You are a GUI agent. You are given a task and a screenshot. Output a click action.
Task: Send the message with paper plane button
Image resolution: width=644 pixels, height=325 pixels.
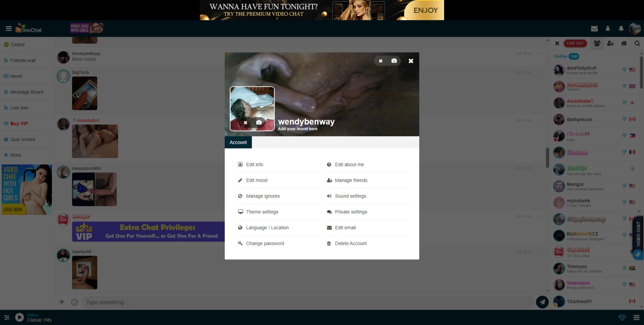coord(542,302)
